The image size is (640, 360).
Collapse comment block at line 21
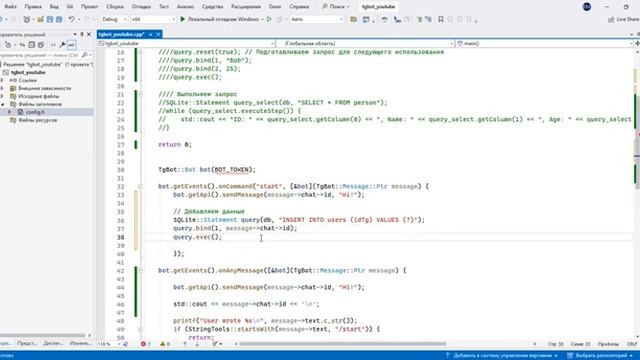coord(140,94)
